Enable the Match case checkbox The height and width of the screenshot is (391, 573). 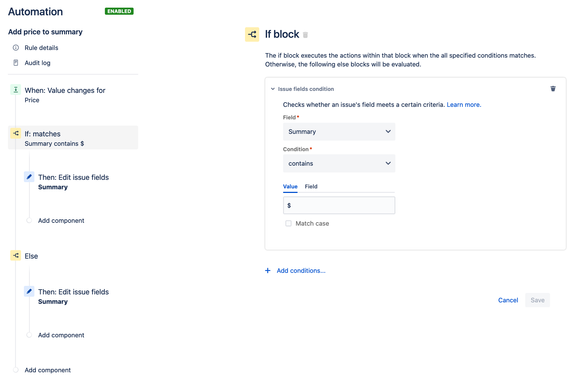(x=288, y=223)
